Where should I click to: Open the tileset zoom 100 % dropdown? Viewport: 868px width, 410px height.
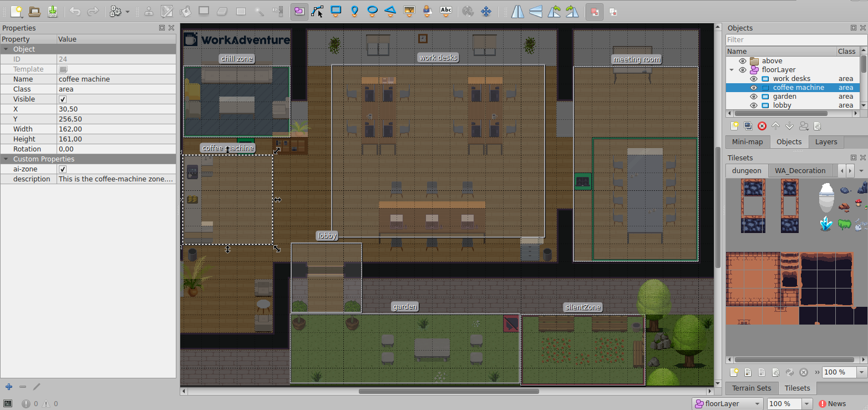click(x=862, y=372)
